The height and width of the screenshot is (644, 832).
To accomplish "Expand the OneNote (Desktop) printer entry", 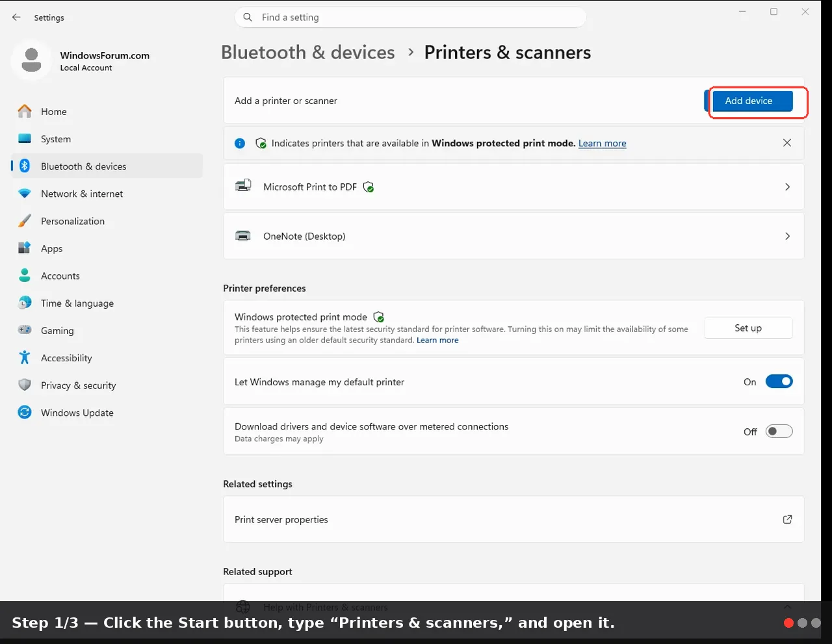I will 513,236.
